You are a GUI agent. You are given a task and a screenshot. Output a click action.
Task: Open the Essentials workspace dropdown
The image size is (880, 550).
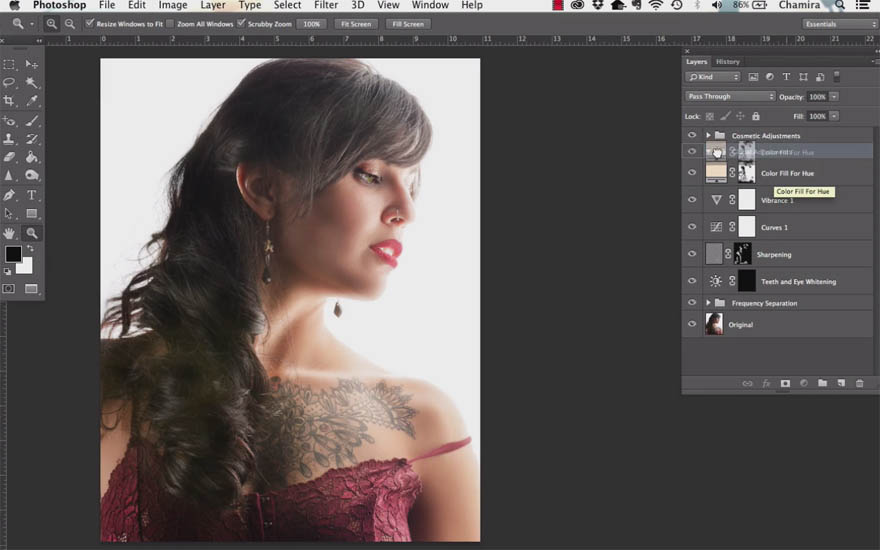pyautogui.click(x=839, y=24)
